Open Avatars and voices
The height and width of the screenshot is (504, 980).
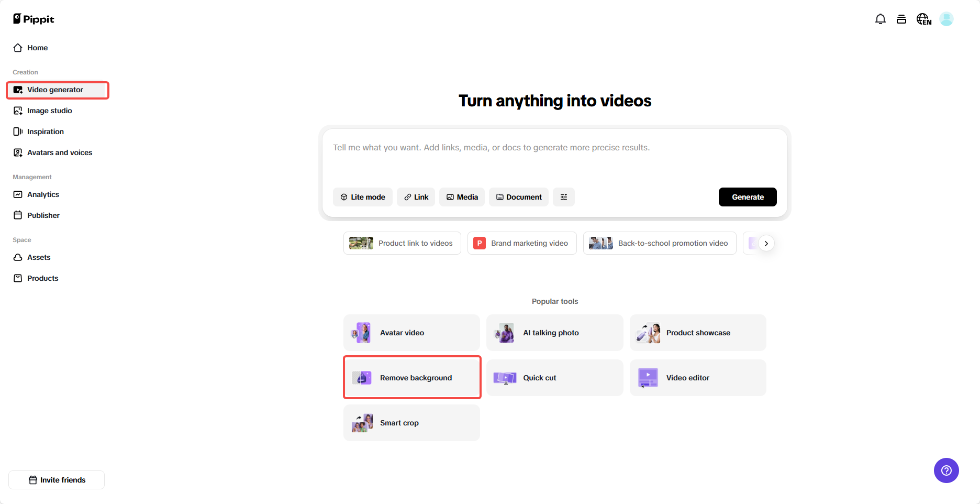57,152
